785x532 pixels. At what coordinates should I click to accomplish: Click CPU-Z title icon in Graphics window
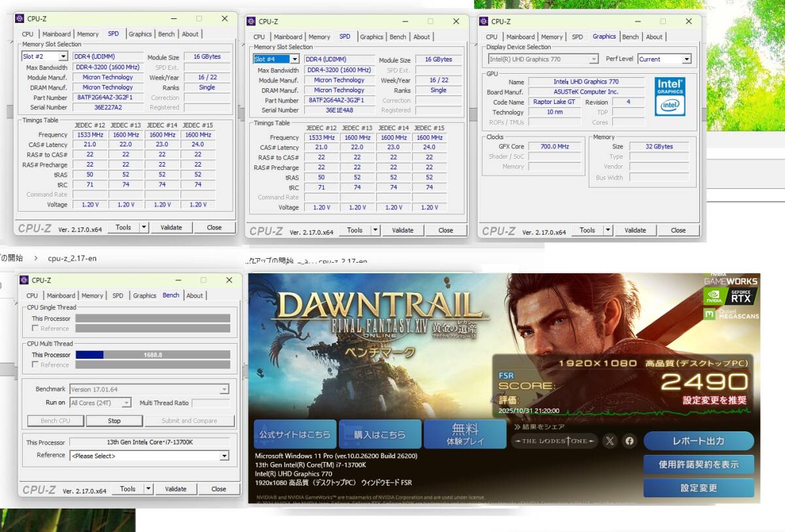click(485, 22)
